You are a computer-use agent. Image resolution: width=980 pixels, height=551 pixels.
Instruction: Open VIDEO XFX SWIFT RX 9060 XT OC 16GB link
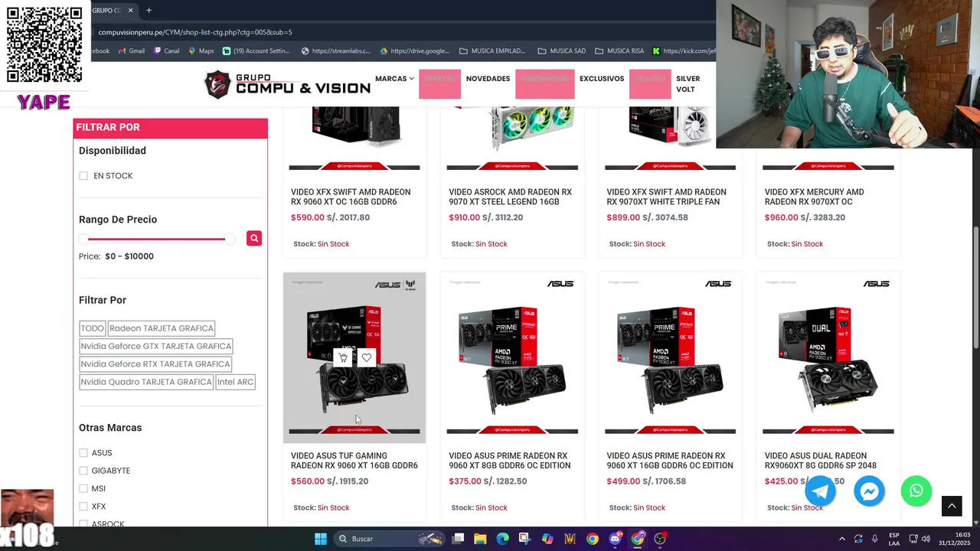click(351, 197)
